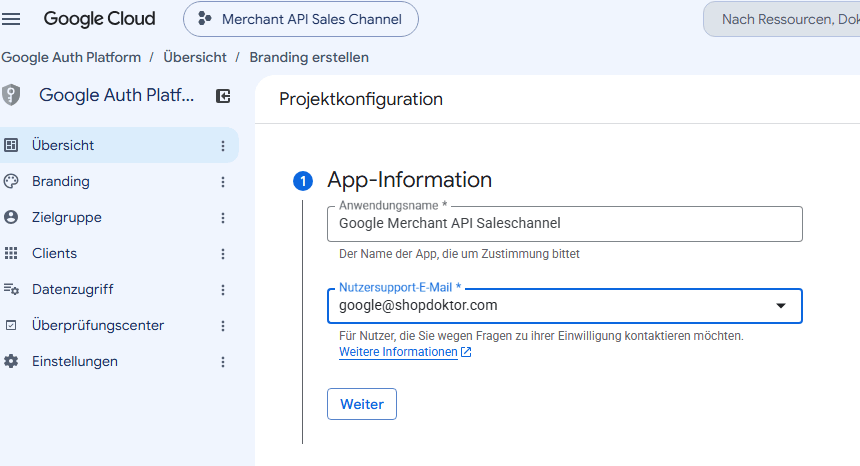Viewport: 860px width, 466px height.
Task: Click the project picker dots icon
Action: tap(205, 19)
